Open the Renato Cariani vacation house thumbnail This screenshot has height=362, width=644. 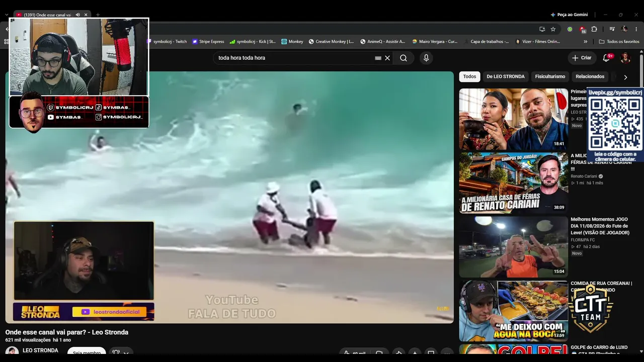(x=513, y=183)
